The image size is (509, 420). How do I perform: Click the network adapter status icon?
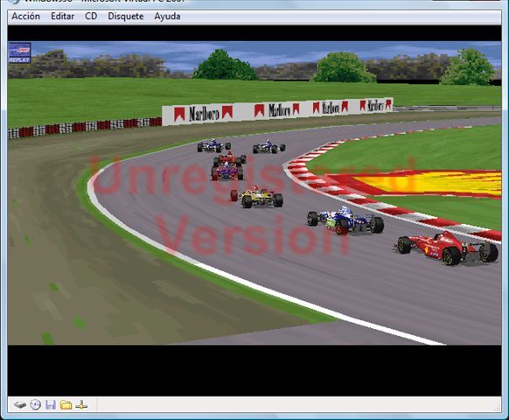[x=81, y=405]
